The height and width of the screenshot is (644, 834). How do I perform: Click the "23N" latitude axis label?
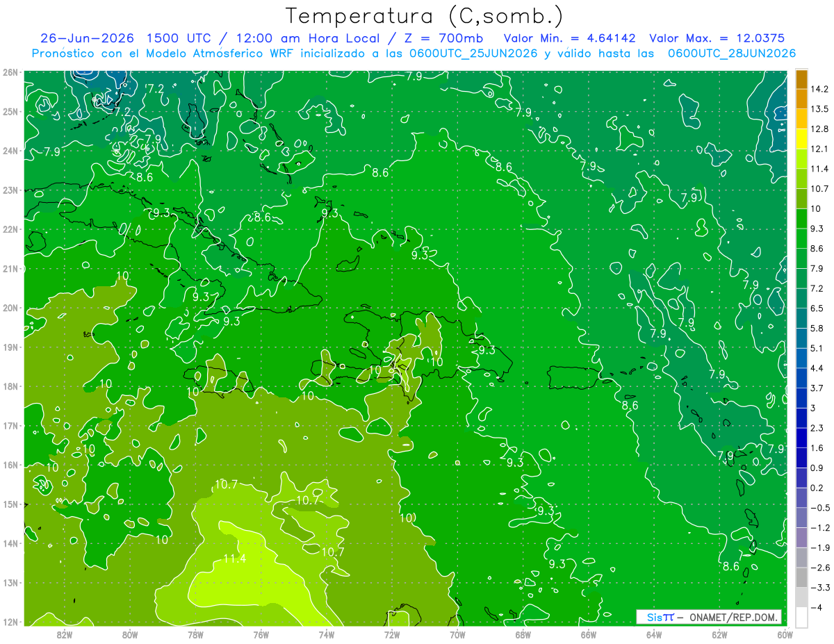(x=10, y=190)
